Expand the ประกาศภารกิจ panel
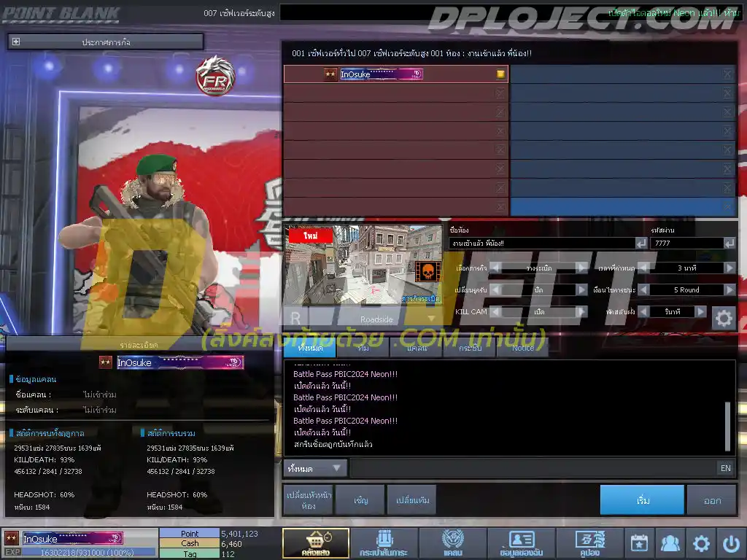Screen dimensions: 747x560 pos(106,42)
